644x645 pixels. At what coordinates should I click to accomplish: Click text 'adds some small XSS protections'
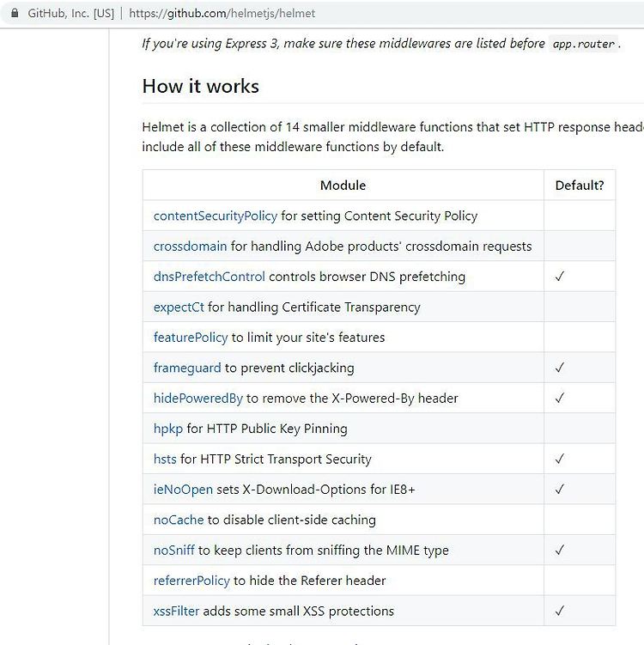299,612
